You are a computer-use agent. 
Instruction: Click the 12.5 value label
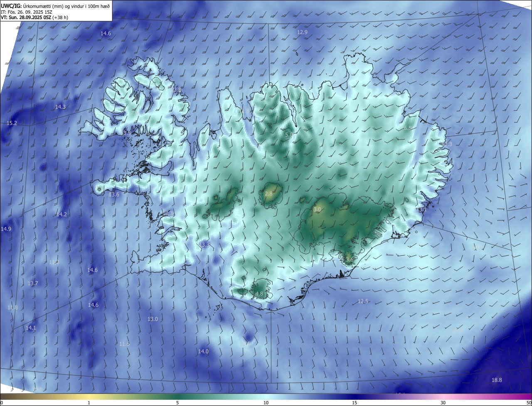coord(363,301)
